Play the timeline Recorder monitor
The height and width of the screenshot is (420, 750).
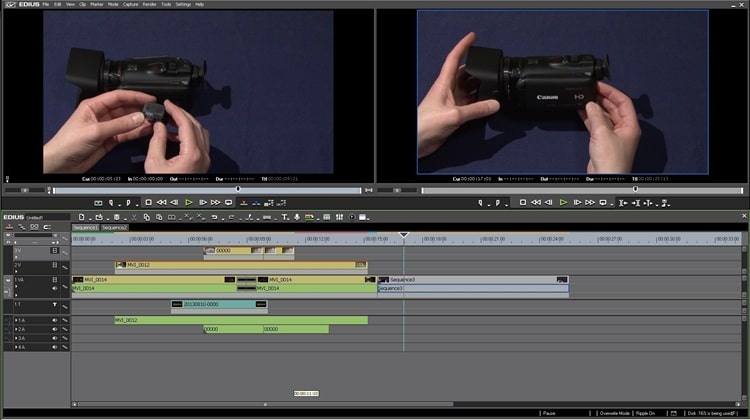tap(563, 203)
